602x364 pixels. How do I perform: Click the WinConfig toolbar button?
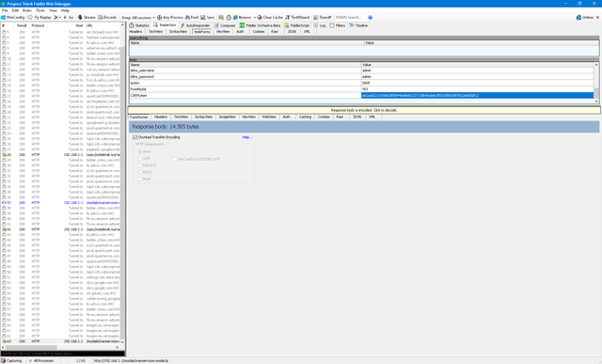pos(13,17)
